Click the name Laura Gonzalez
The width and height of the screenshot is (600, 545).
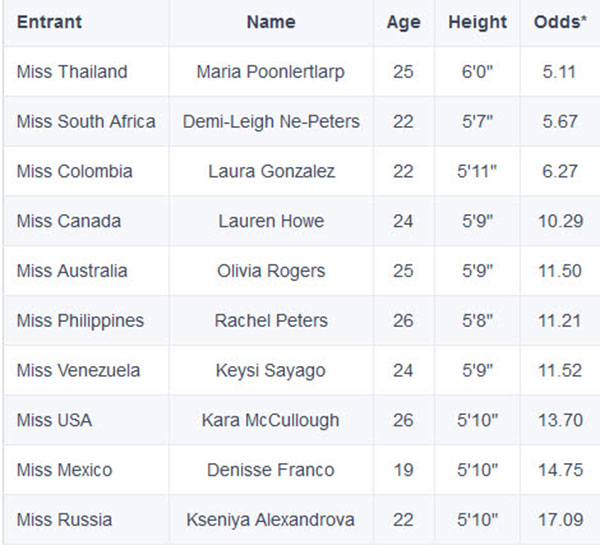271,171
